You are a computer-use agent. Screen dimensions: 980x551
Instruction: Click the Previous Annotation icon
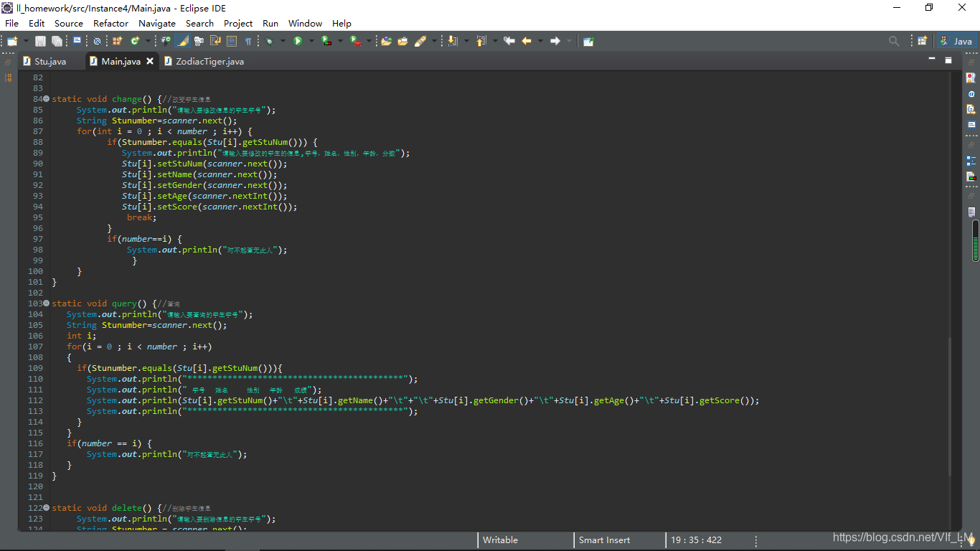click(481, 41)
